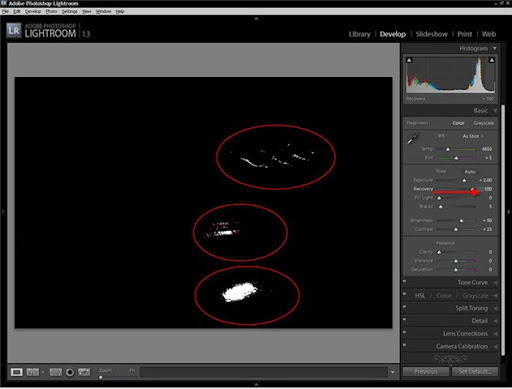Switch to the Slideshow module
Screen dimensions: 512x389
pyautogui.click(x=432, y=34)
